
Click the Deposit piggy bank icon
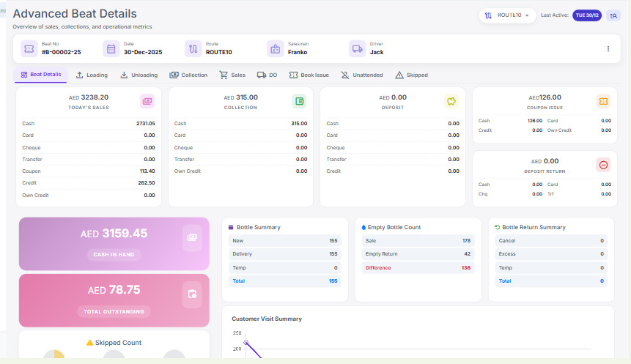tap(451, 101)
